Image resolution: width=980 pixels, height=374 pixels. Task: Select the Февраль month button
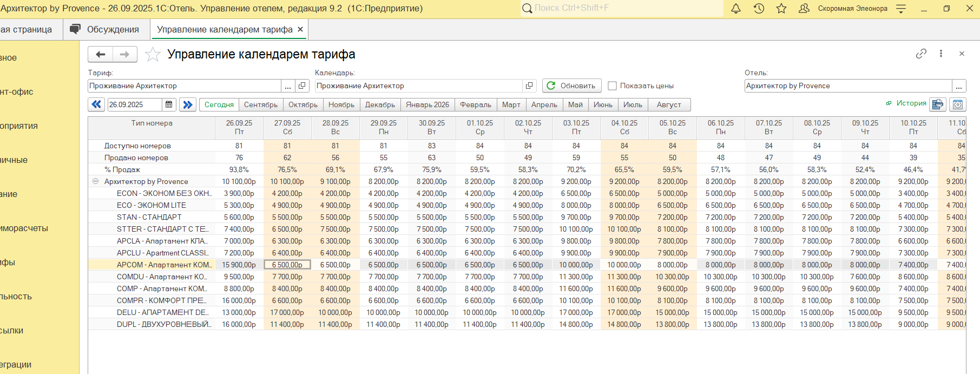476,104
